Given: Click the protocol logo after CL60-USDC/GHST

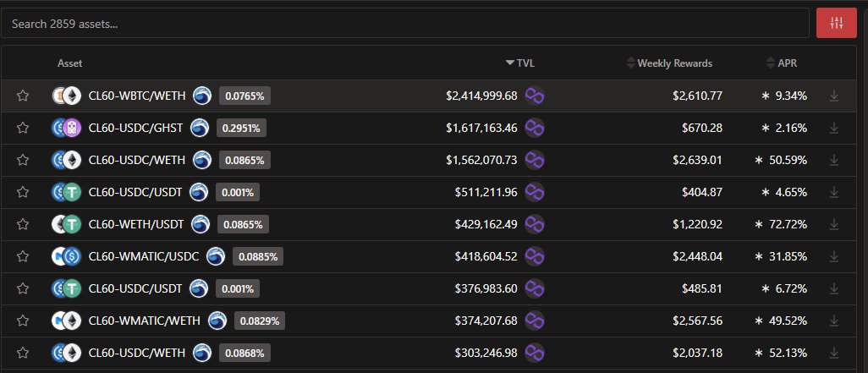Looking at the screenshot, I should coord(200,128).
